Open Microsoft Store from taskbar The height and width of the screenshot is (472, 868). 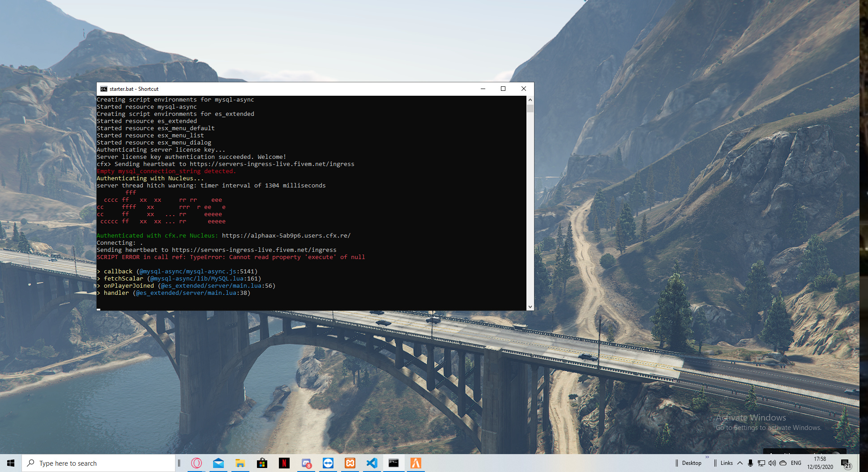(262, 463)
